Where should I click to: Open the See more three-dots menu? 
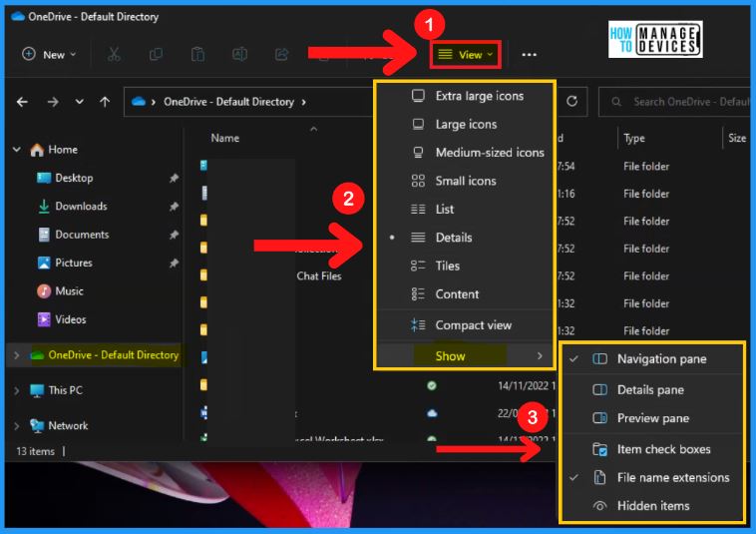[x=529, y=55]
